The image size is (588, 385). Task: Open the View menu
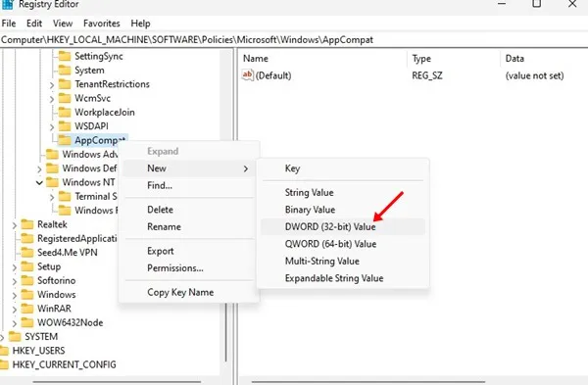63,24
